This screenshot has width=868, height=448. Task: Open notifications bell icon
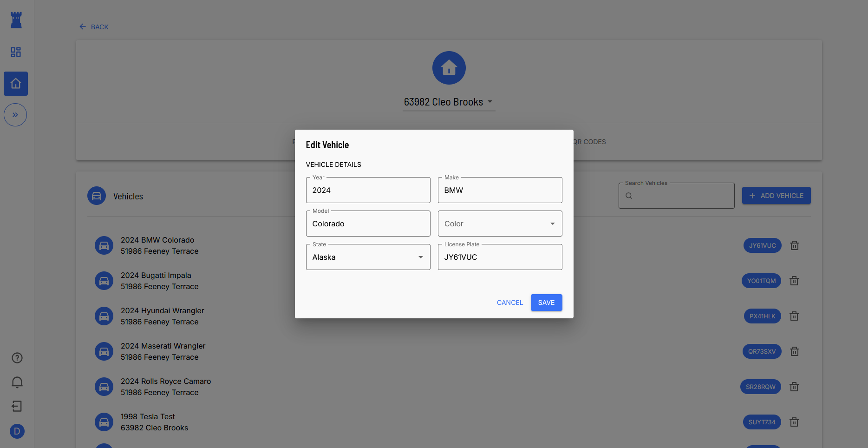tap(17, 382)
